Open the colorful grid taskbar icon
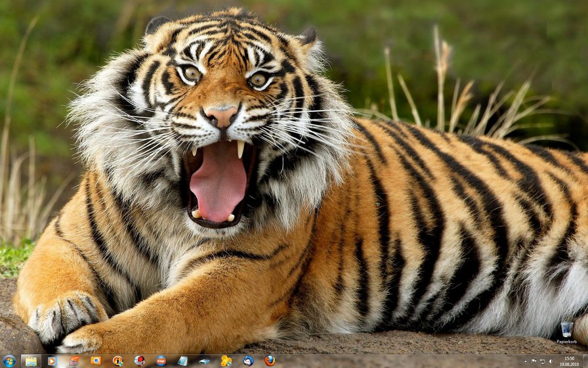The width and height of the screenshot is (588, 368). [x=74, y=361]
